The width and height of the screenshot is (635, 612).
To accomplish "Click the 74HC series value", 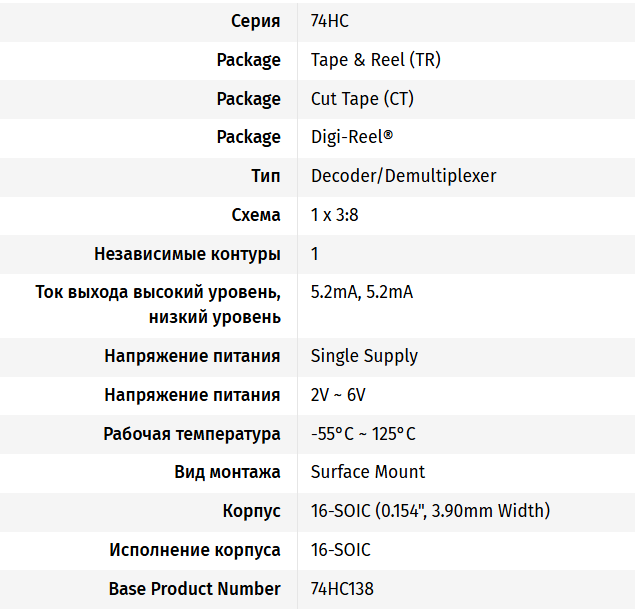I will click(330, 21).
